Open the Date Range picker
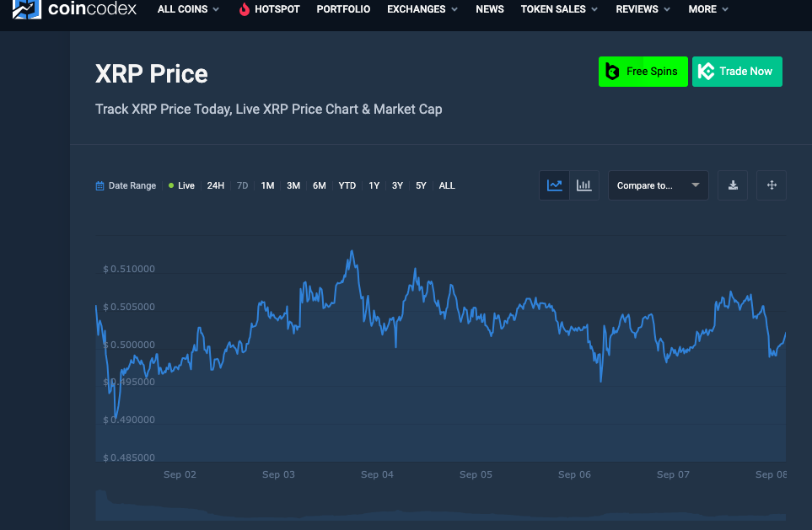Image resolution: width=812 pixels, height=530 pixels. pyautogui.click(x=126, y=186)
